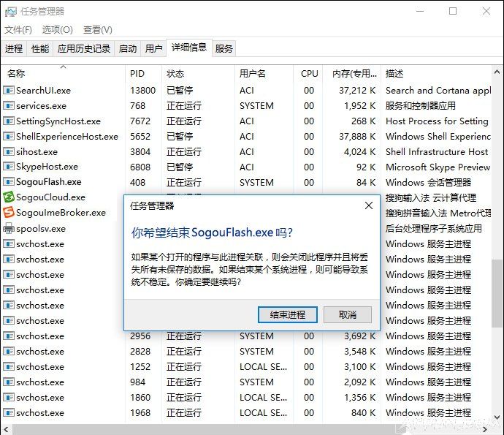This screenshot has width=504, height=435.
Task: Click Task Manager title bar icon
Action: [11, 12]
